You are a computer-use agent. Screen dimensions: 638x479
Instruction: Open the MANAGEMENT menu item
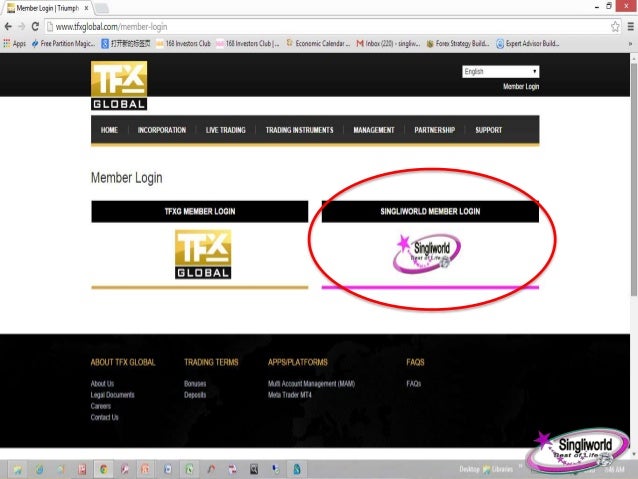[374, 130]
